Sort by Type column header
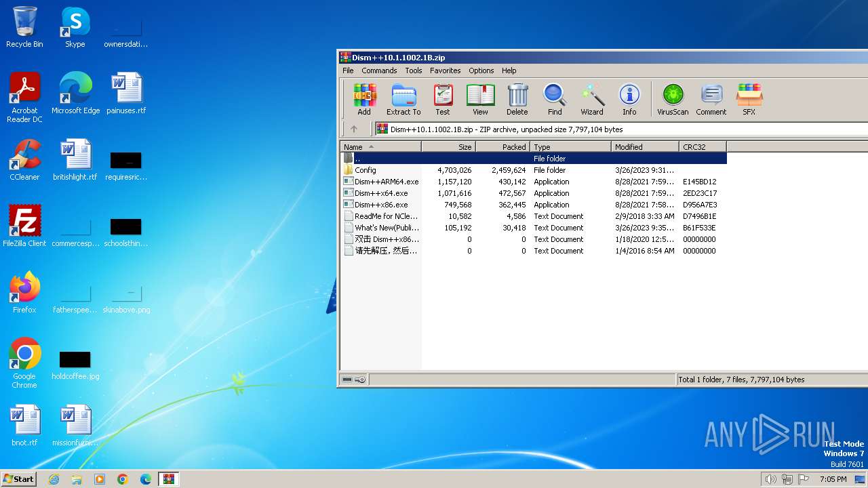Viewport: 868px width, 488px height. coord(570,146)
